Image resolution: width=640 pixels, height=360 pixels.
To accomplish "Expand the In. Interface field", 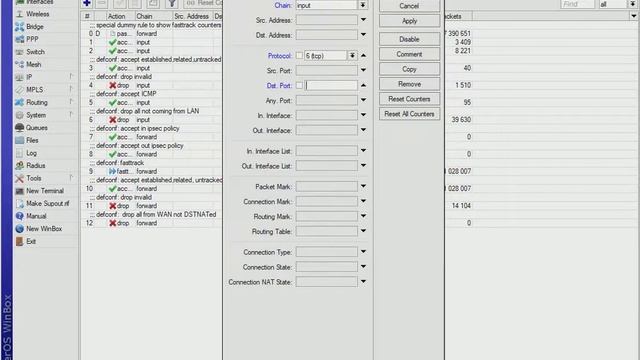I will point(363,116).
